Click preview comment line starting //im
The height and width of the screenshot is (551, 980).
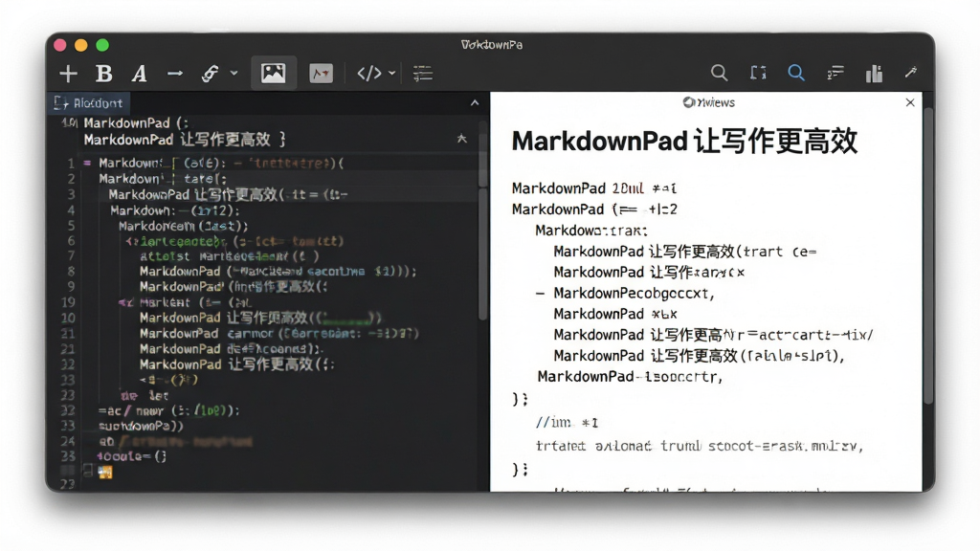567,423
